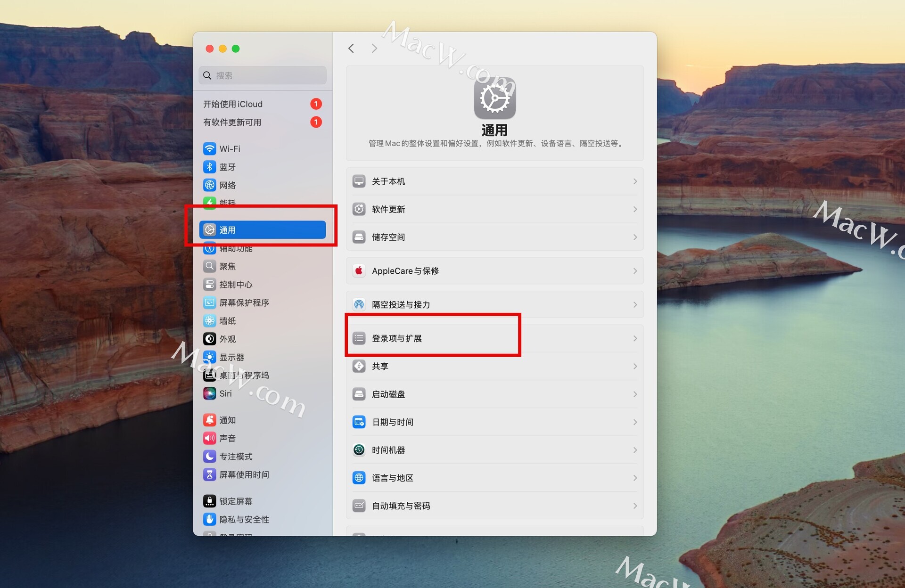The width and height of the screenshot is (905, 588).
Task: Open the Wallpaper (墙纸) flower icon
Action: tap(210, 321)
